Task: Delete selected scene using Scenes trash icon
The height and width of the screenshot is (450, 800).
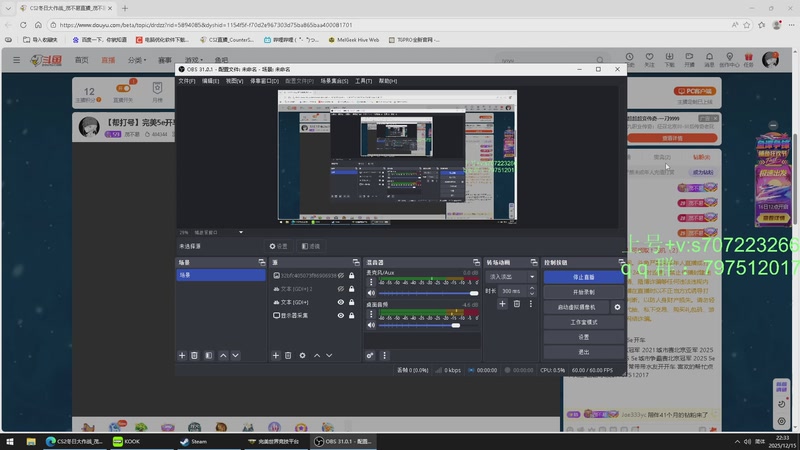Action: (194, 355)
